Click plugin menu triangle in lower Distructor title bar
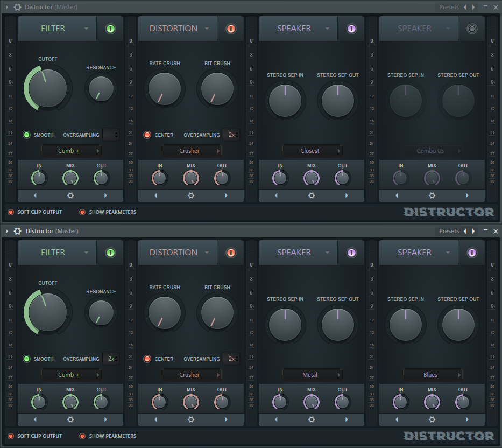 click(x=8, y=231)
